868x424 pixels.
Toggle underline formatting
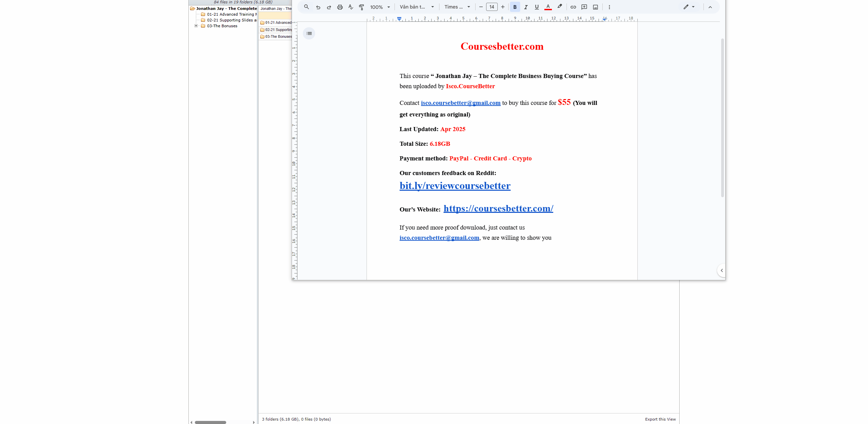pyautogui.click(x=537, y=7)
